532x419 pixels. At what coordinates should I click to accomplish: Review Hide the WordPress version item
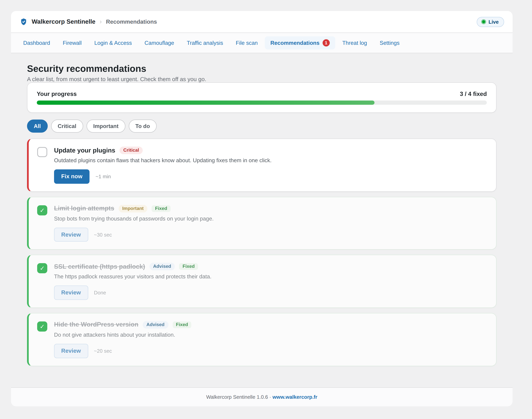point(71,351)
